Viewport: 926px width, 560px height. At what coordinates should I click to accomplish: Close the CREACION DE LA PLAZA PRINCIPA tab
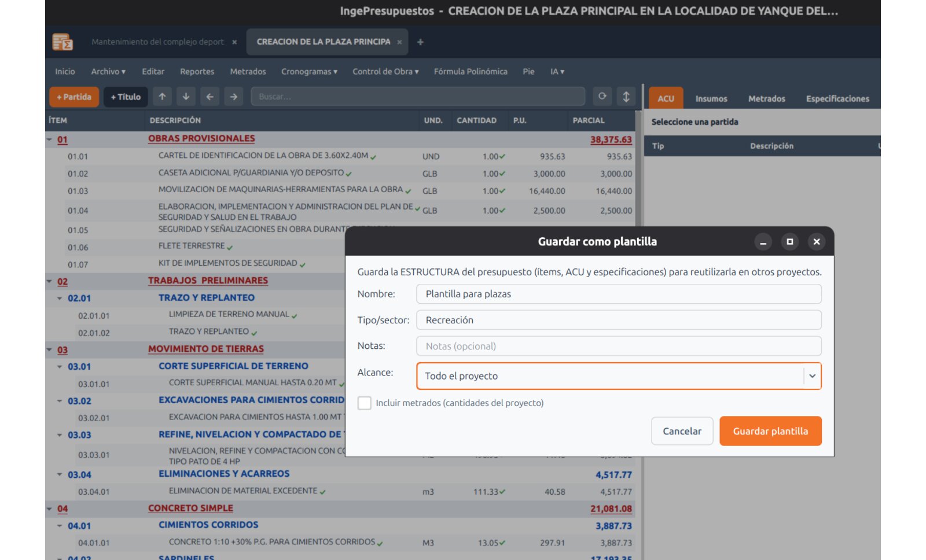(x=399, y=42)
